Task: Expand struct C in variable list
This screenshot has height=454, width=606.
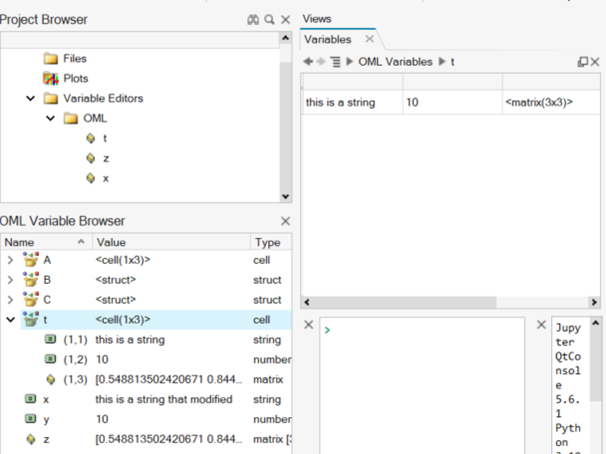Action: pos(10,300)
